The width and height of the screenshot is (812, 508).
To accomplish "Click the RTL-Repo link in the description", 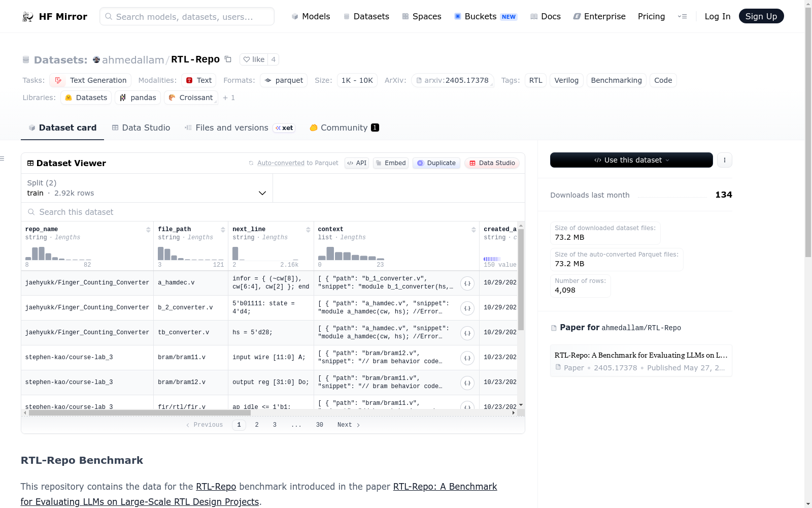I will coord(216,487).
